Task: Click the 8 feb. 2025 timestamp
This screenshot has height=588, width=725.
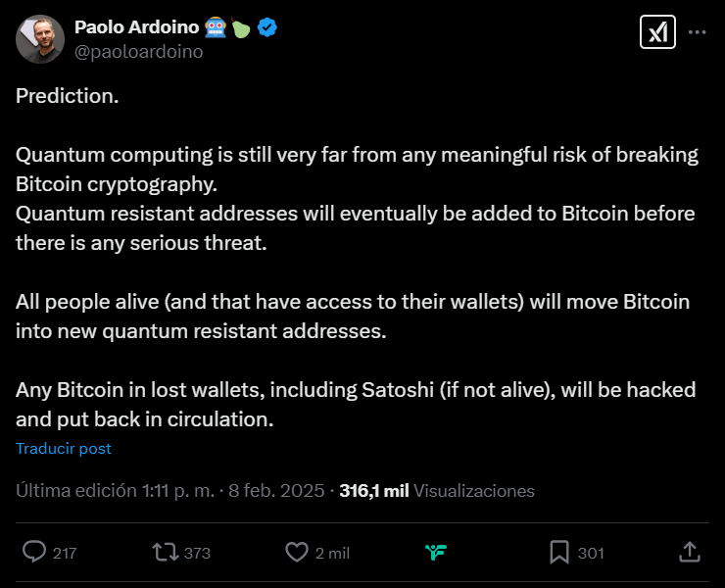Action: pos(277,491)
